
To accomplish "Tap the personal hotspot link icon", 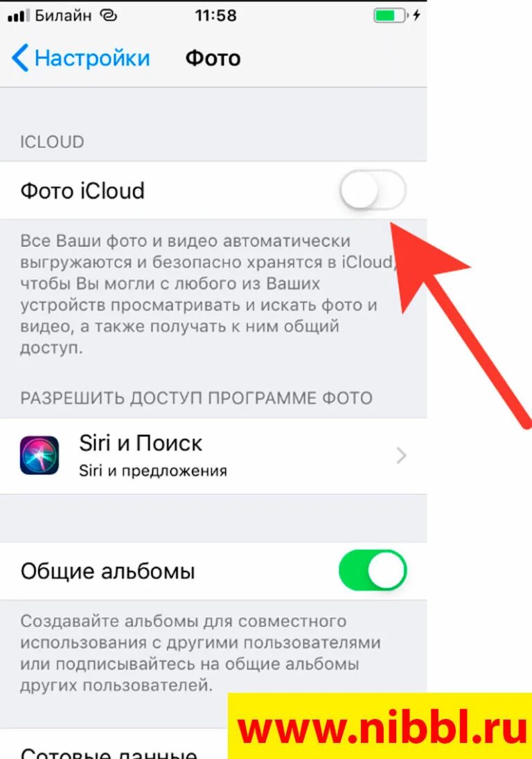I will (109, 15).
